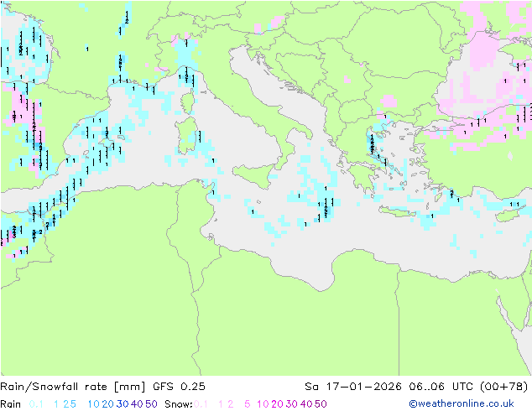The height and width of the screenshot is (411, 532).
Task: Pick the Rain legend 50 value
Action: [x=151, y=404]
